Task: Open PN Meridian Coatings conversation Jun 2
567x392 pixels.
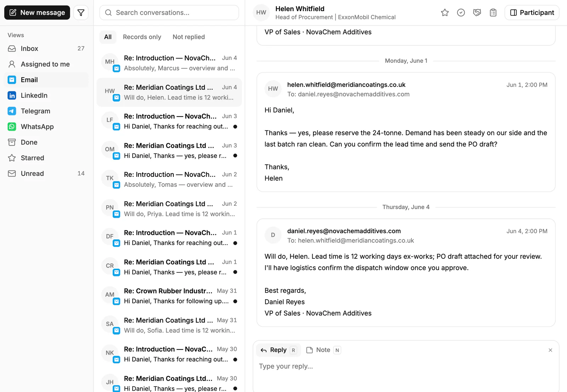Action: coord(169,209)
